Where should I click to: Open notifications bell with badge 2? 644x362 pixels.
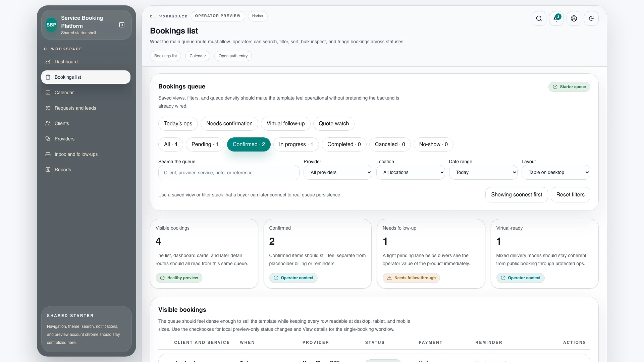point(556,18)
